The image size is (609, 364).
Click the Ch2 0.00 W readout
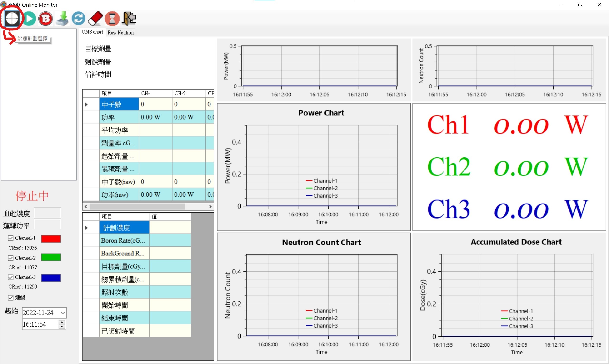click(508, 167)
